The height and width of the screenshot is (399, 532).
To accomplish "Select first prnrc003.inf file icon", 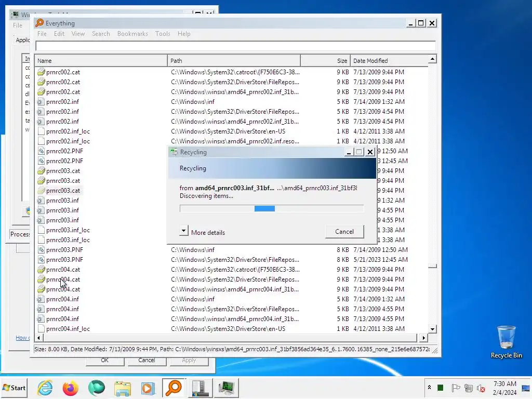I will click(41, 200).
